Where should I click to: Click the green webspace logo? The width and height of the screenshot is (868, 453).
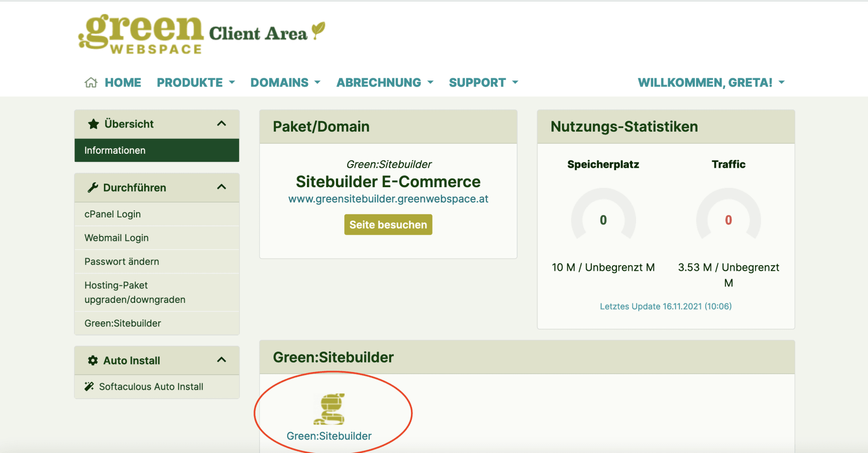pyautogui.click(x=141, y=34)
